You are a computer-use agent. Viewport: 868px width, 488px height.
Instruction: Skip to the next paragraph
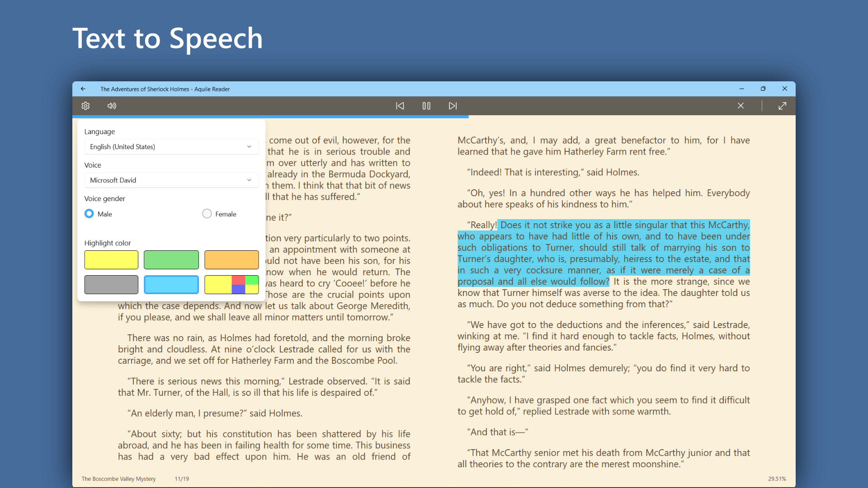[x=453, y=106]
